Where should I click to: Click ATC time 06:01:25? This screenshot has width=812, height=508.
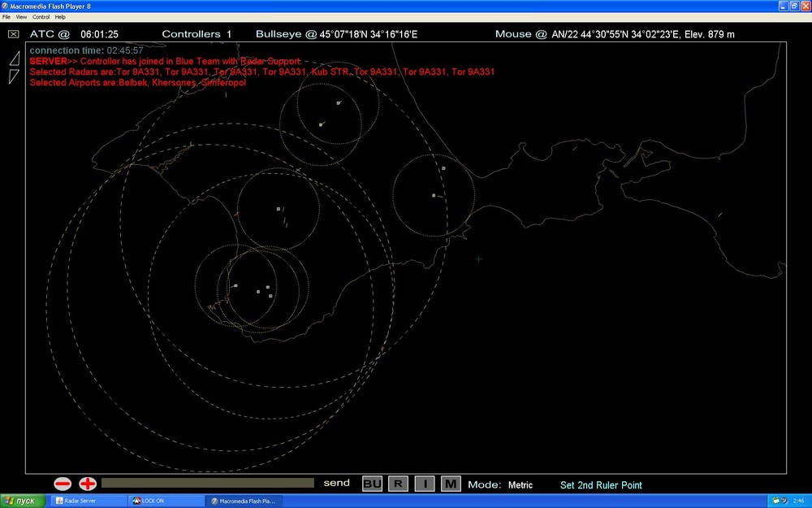point(99,34)
